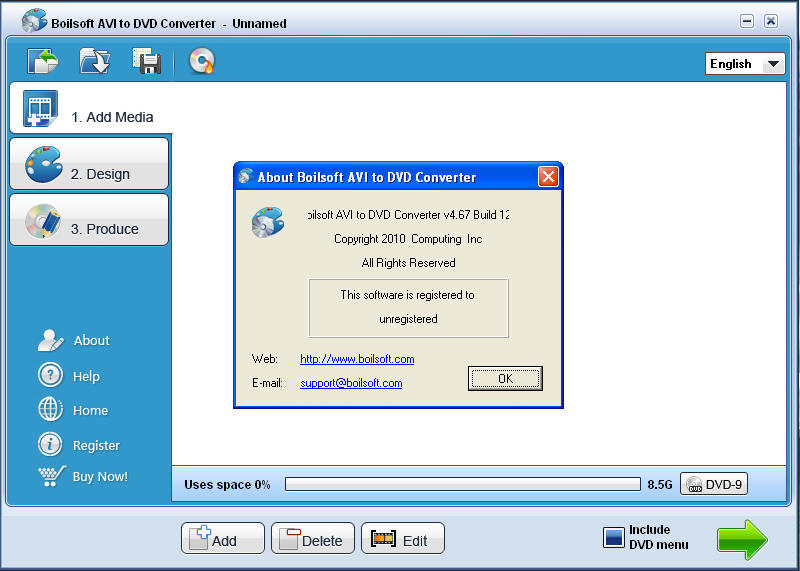The width and height of the screenshot is (800, 571).
Task: Toggle the Include DVD menu checkbox
Action: pos(613,538)
